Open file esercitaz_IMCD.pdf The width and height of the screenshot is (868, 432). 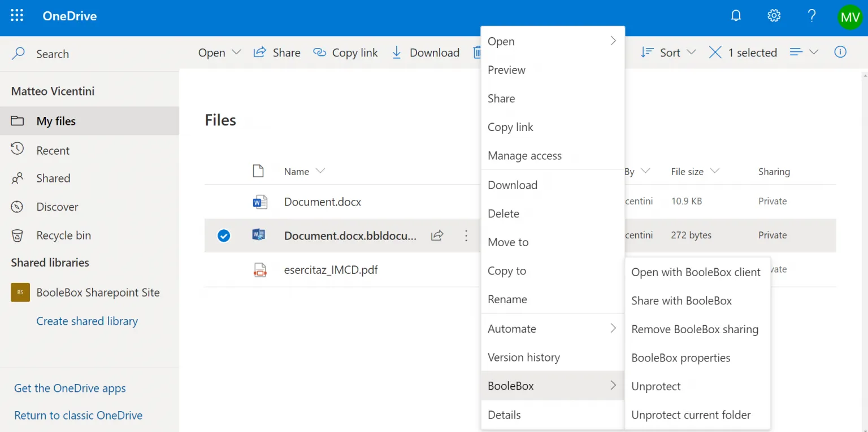click(331, 270)
